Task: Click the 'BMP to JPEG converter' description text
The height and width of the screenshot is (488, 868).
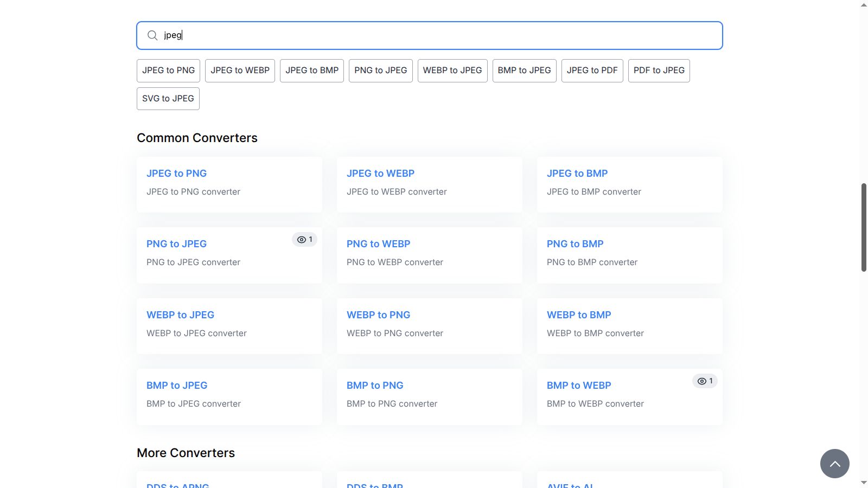Action: tap(194, 404)
